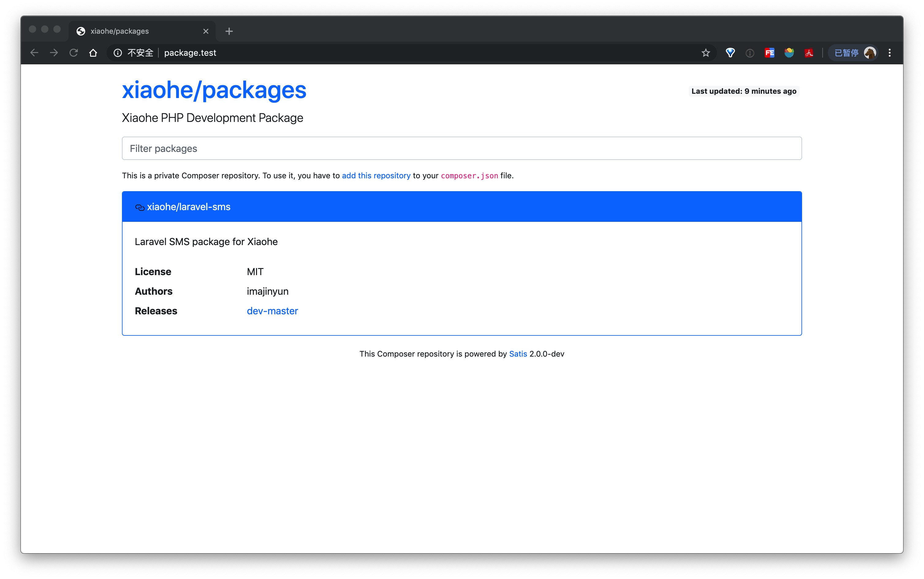Open the xiaohe/packages title link
The image size is (924, 579).
point(214,90)
